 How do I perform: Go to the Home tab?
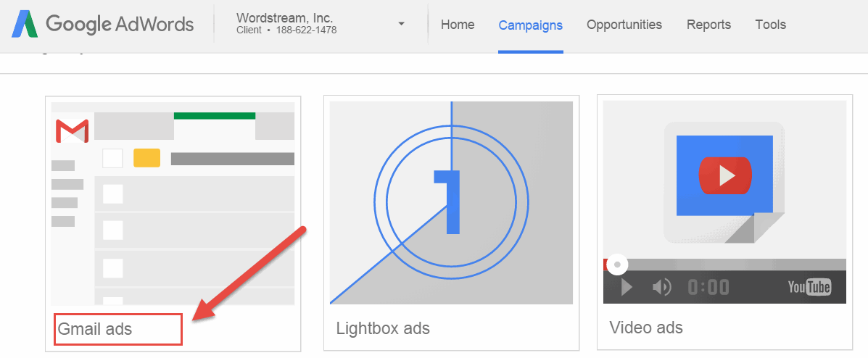coord(458,25)
